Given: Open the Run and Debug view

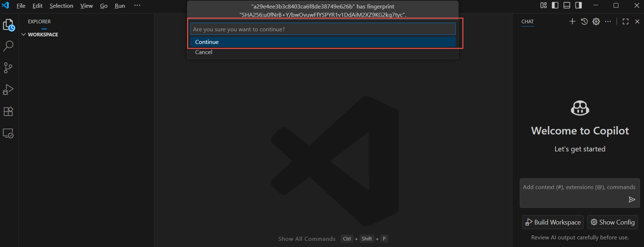Looking at the screenshot, I should (8, 90).
